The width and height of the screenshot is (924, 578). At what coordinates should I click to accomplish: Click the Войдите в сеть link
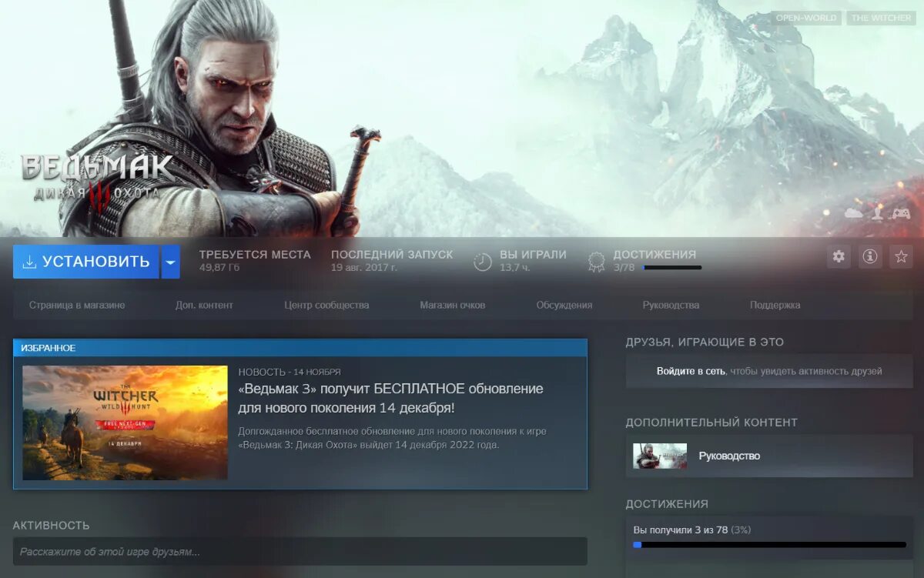pos(691,371)
